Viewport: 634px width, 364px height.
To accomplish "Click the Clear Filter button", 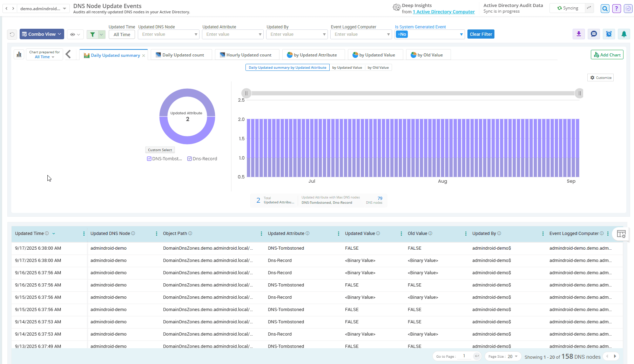I will 481,34.
